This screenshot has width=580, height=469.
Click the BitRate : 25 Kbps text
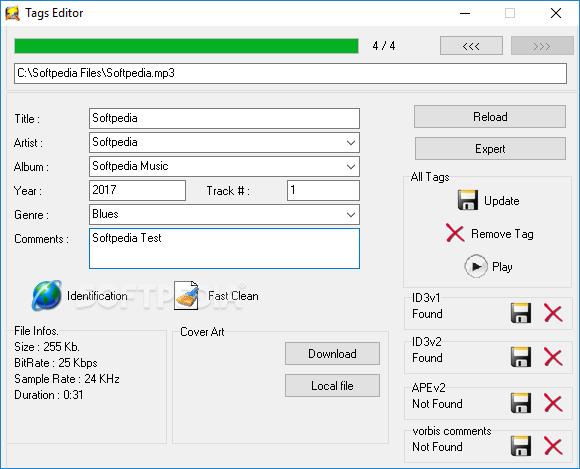click(x=56, y=363)
